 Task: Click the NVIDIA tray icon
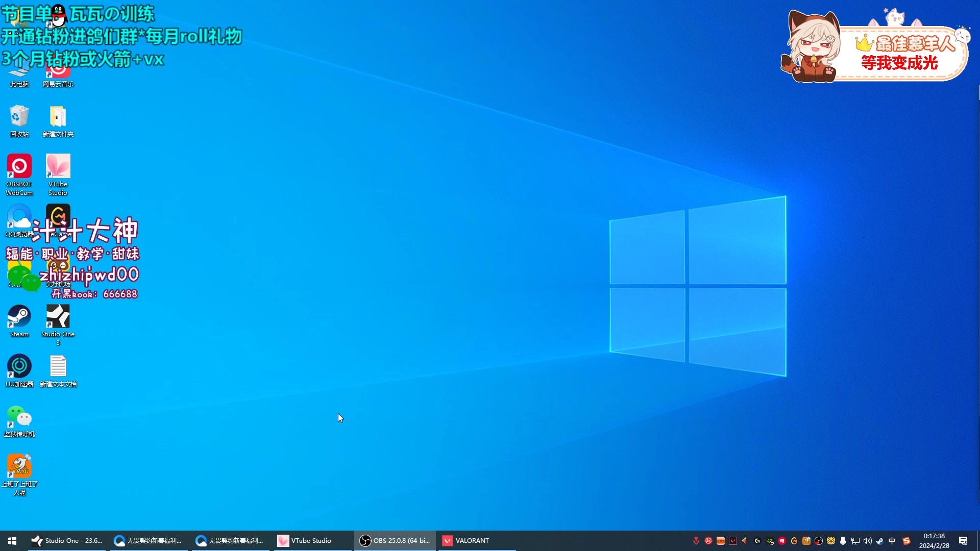pos(770,541)
